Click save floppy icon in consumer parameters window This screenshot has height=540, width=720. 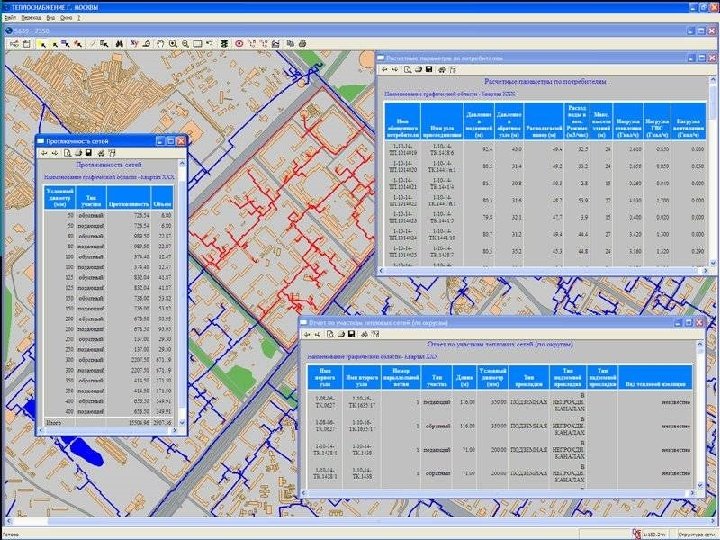[x=429, y=70]
